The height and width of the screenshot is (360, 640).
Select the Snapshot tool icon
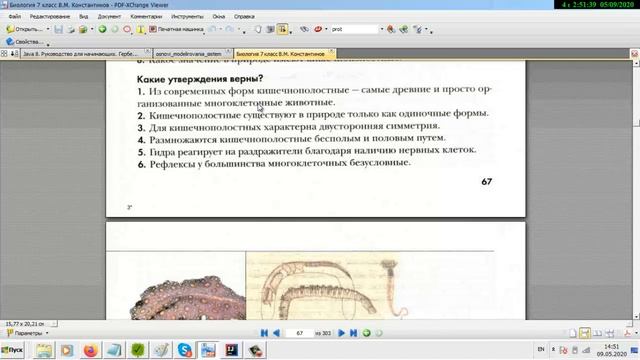[270, 29]
